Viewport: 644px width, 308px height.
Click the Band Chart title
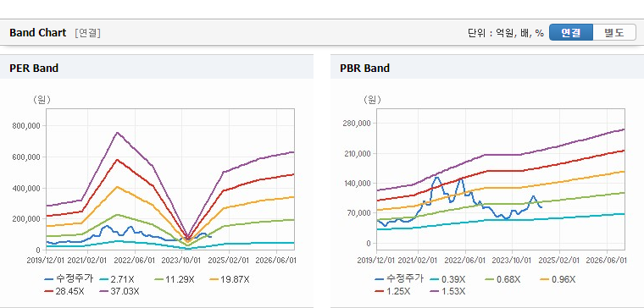[x=38, y=33]
